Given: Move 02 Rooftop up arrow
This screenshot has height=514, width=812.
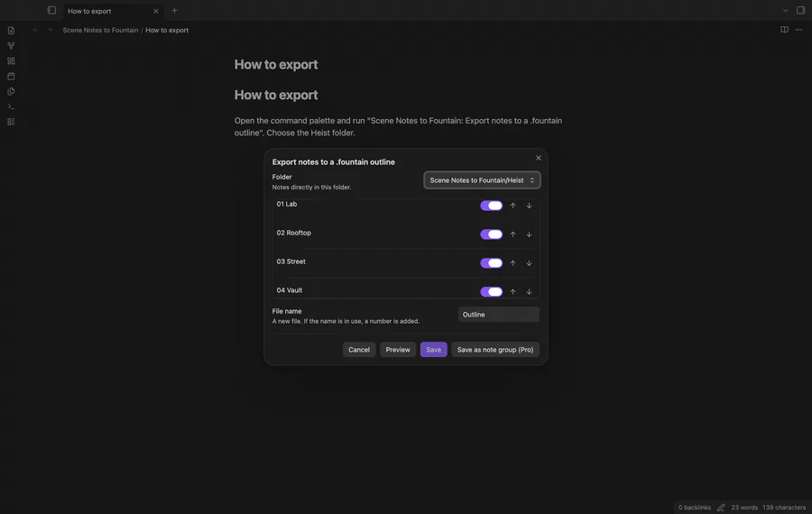Looking at the screenshot, I should click(x=512, y=234).
